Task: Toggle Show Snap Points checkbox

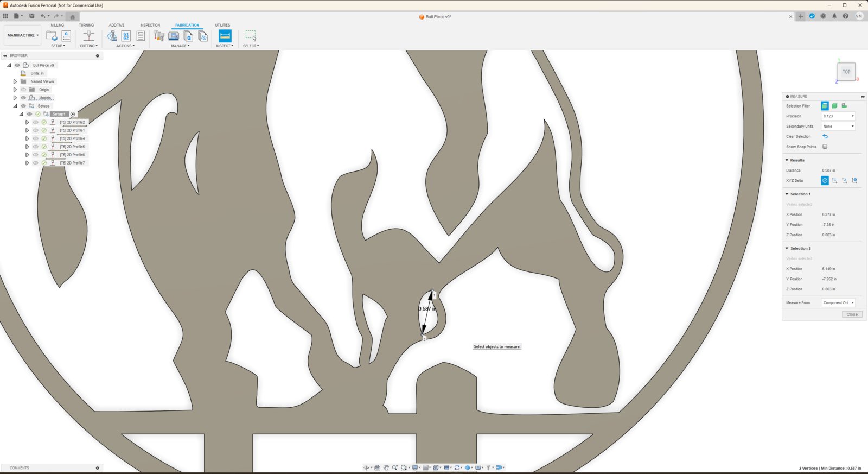Action: pyautogui.click(x=825, y=147)
